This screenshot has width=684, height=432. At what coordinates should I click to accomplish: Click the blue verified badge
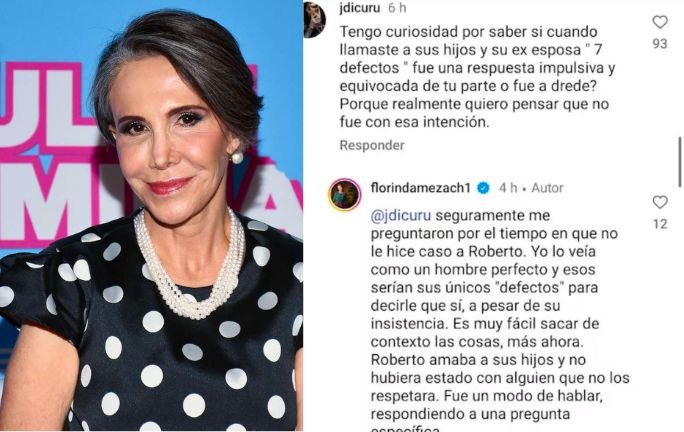click(x=483, y=188)
